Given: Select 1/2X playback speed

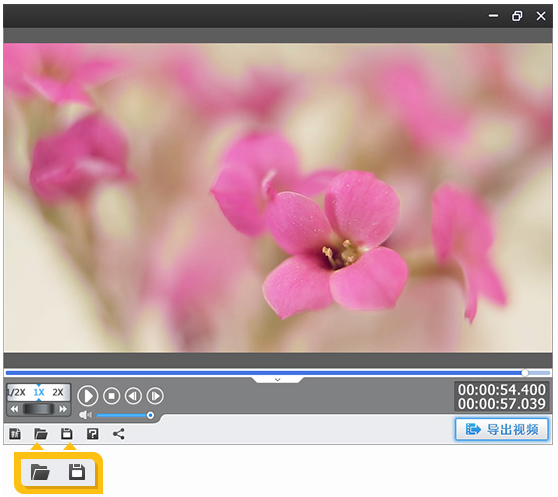Looking at the screenshot, I should point(17,392).
